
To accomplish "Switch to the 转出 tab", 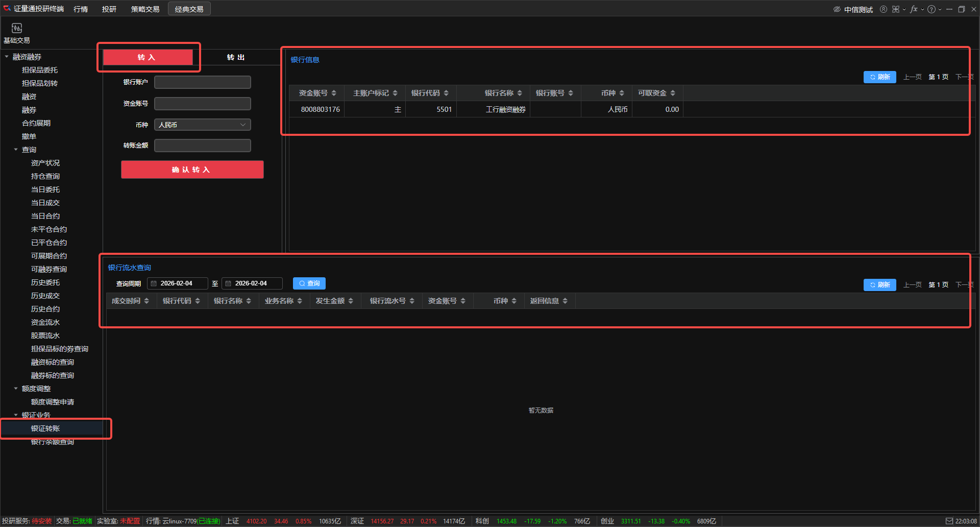I will tap(235, 57).
